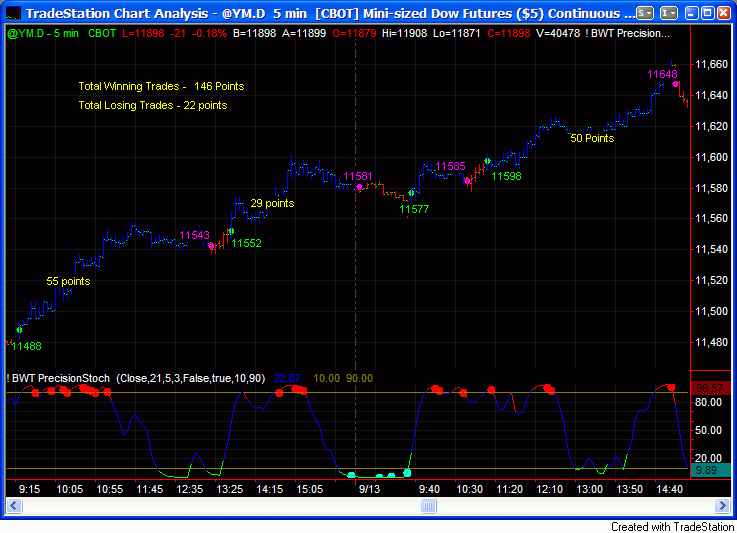Click the BWT PrecisionStoch indicator title
This screenshot has width=737, height=533.
click(x=136, y=378)
